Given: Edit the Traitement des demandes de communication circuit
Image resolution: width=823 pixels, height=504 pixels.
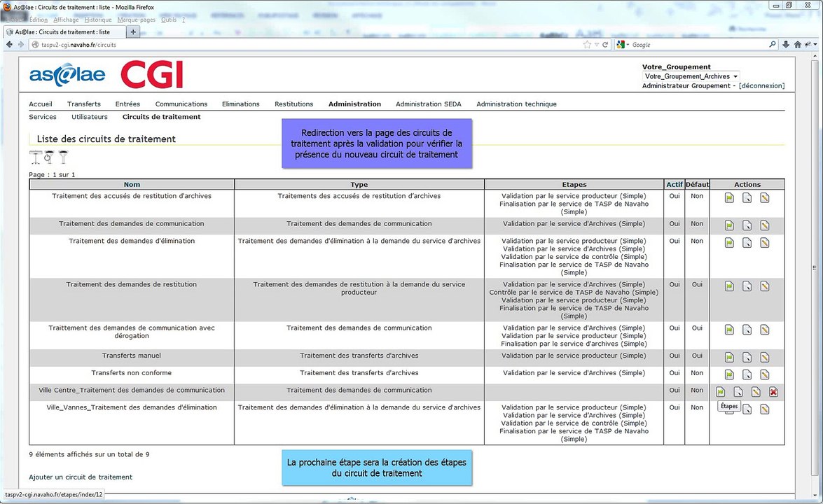Looking at the screenshot, I should 765,225.
